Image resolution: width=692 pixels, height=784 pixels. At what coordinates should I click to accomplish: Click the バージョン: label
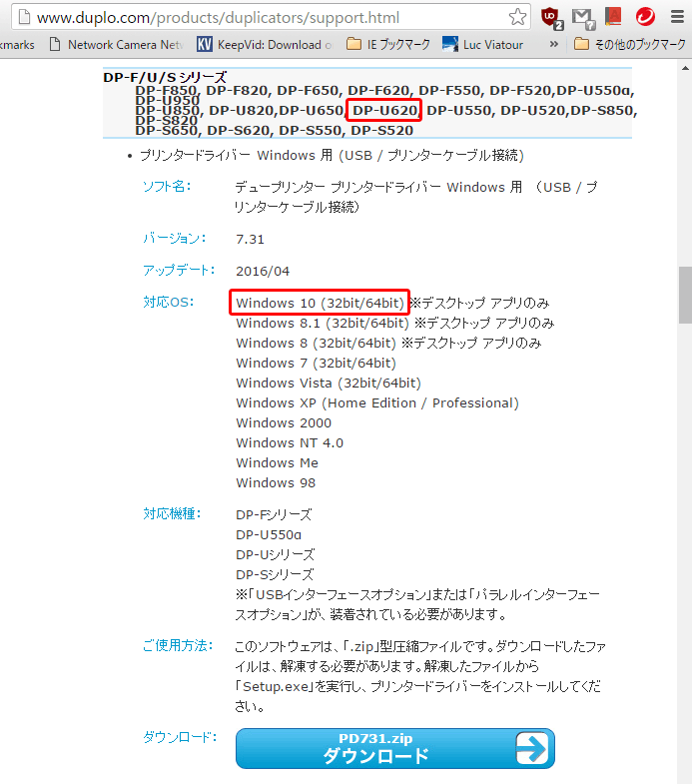coord(175,238)
